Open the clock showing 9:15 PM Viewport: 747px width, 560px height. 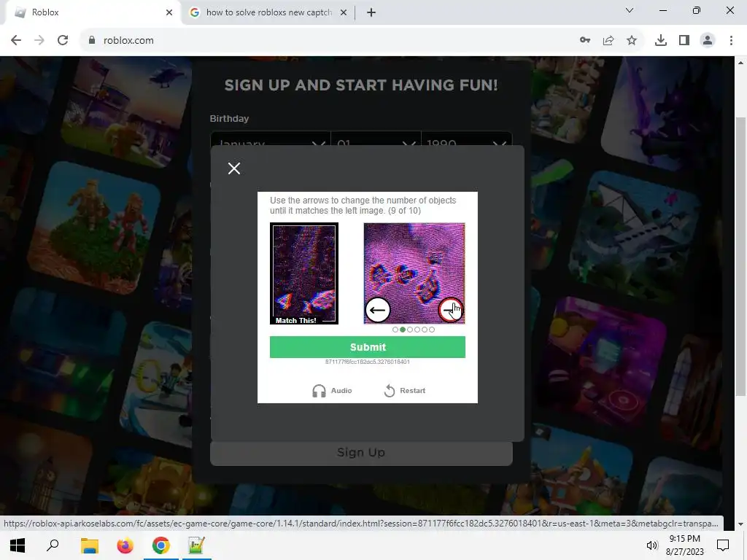pyautogui.click(x=684, y=545)
